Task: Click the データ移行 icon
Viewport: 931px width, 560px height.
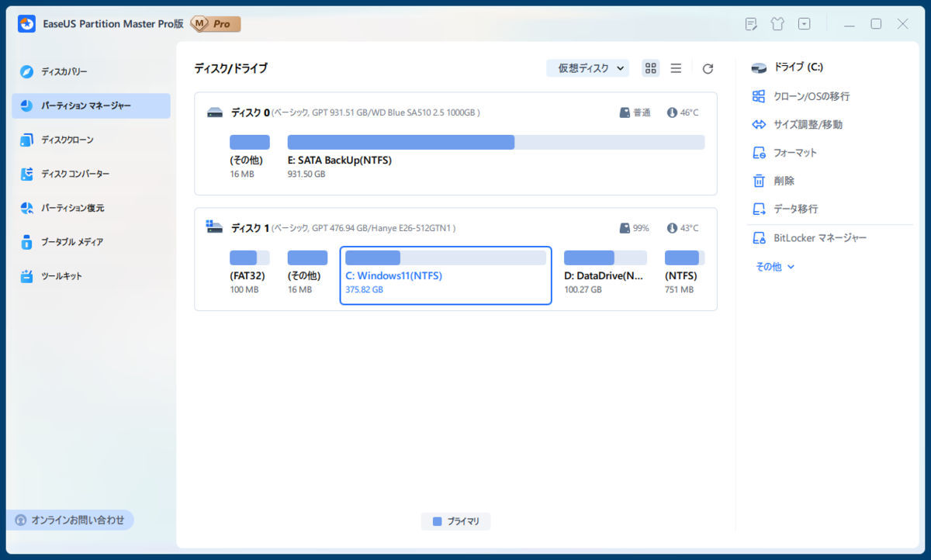Action: coord(759,209)
